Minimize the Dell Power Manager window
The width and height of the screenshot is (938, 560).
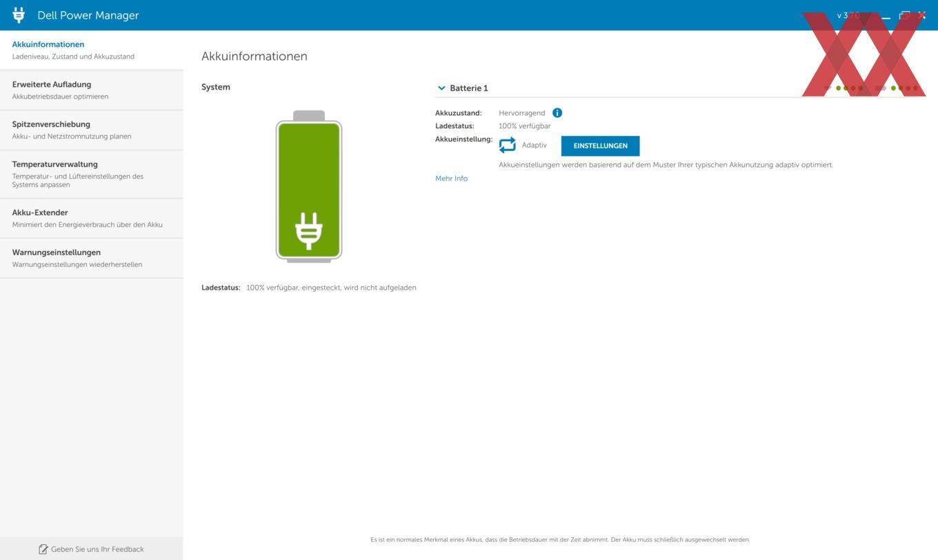(x=886, y=15)
